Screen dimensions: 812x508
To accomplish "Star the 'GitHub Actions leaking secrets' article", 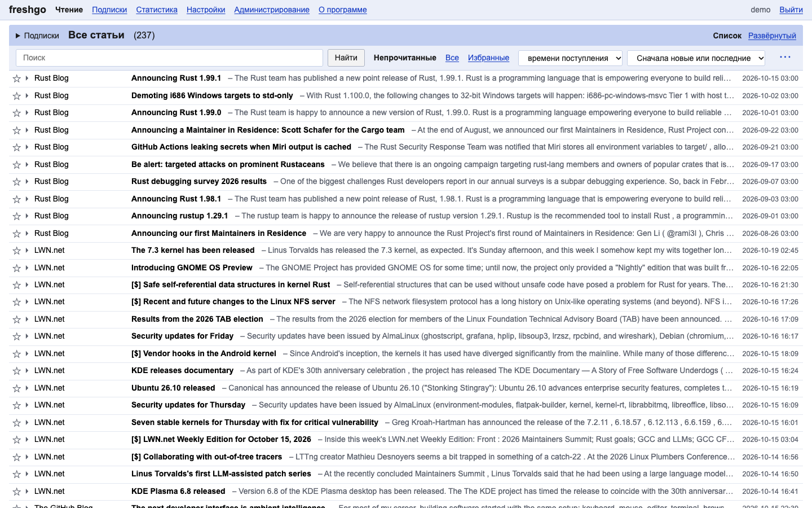I will click(x=17, y=147).
